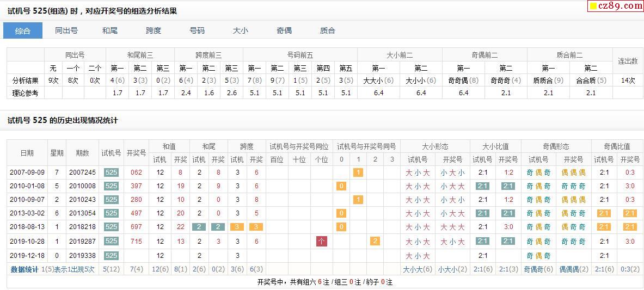Go to the 号码 tab

[197, 30]
